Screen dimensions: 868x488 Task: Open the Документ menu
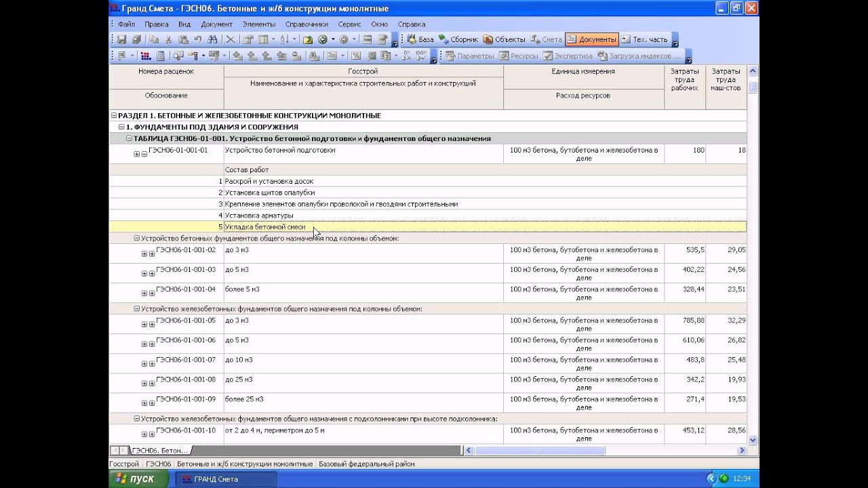(x=217, y=24)
